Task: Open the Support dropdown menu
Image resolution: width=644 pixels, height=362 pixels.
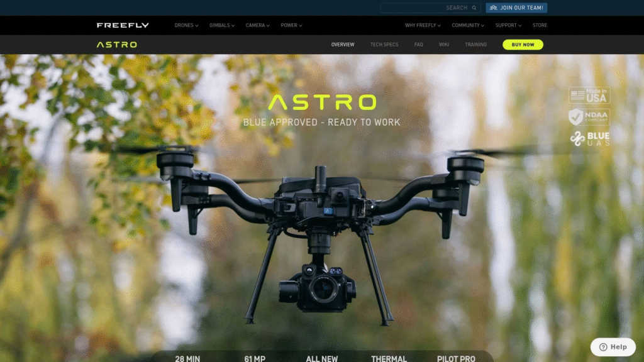Action: coord(508,26)
